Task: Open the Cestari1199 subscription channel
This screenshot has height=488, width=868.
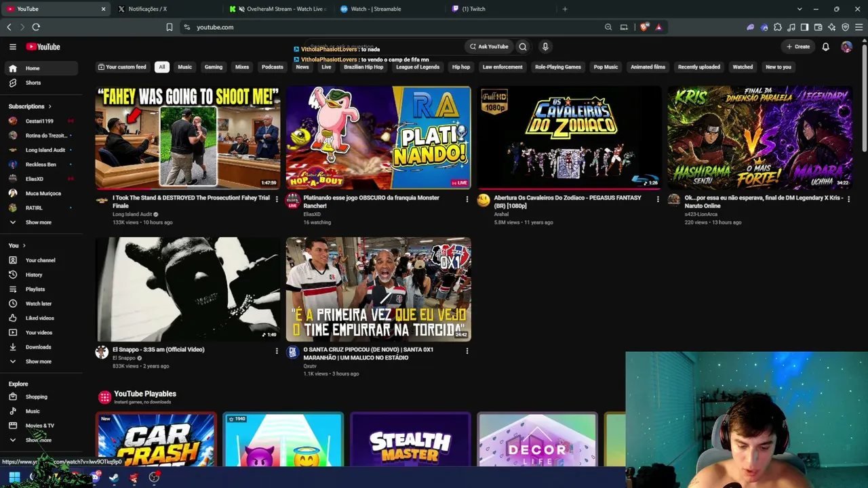Action: pos(42,121)
